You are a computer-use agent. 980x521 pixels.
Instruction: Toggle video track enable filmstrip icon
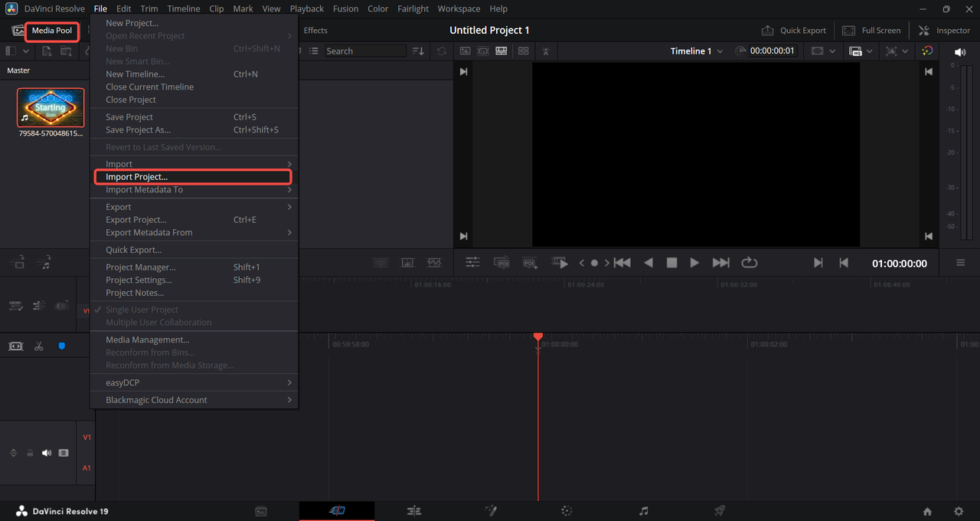coord(64,453)
